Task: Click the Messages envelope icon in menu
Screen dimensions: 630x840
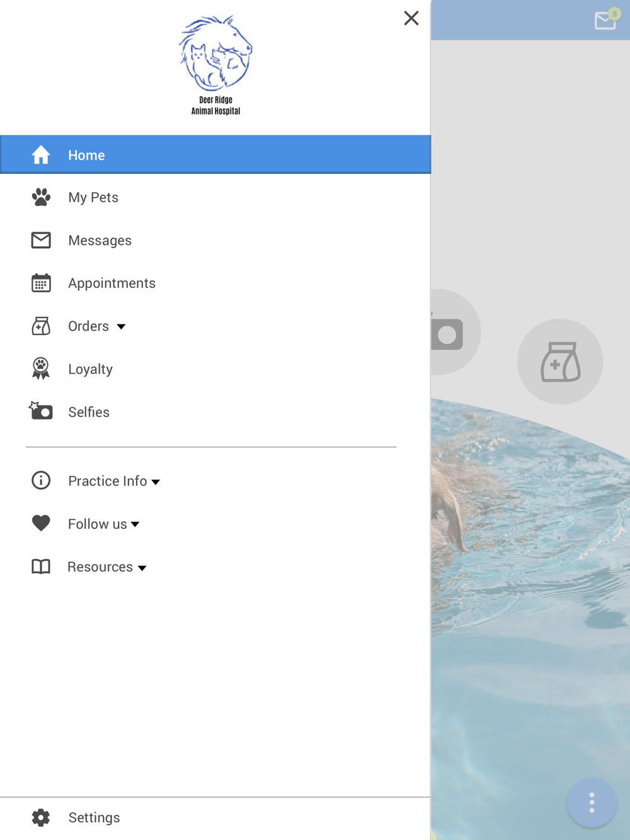Action: tap(41, 240)
